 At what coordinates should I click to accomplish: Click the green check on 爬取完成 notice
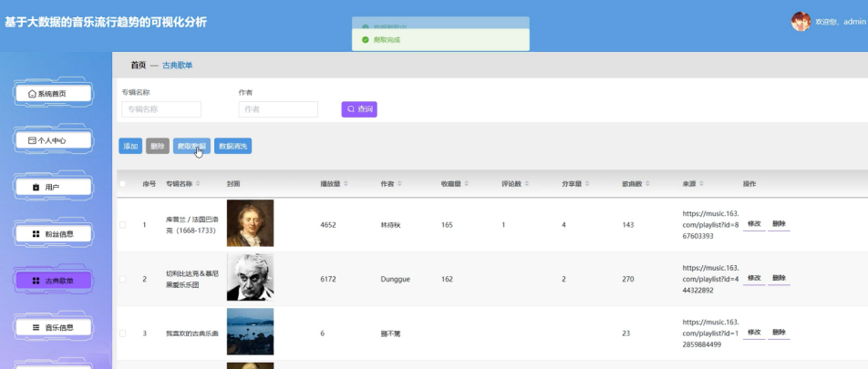(x=365, y=40)
